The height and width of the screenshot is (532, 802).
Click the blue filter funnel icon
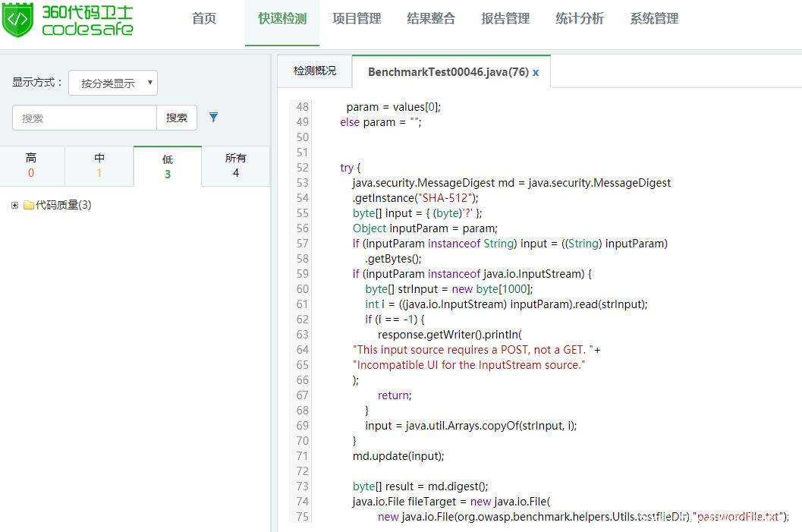pos(214,118)
